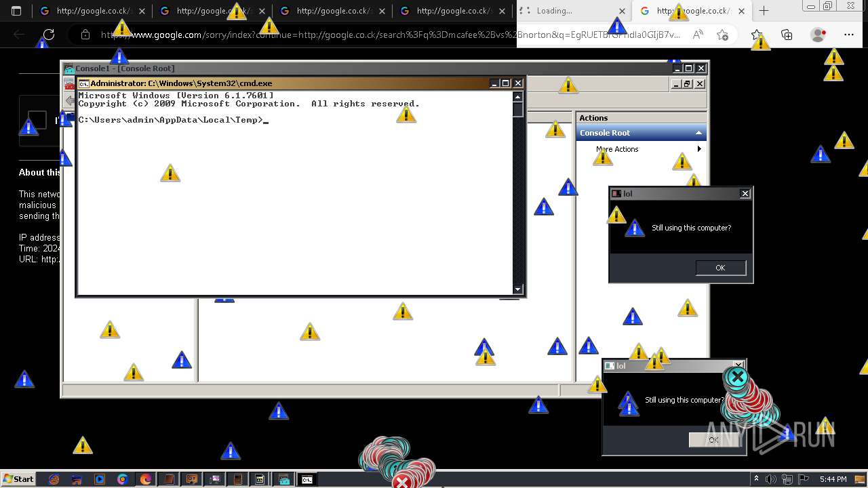Show hidden system tray icons
Image resolution: width=868 pixels, height=488 pixels.
point(757,479)
